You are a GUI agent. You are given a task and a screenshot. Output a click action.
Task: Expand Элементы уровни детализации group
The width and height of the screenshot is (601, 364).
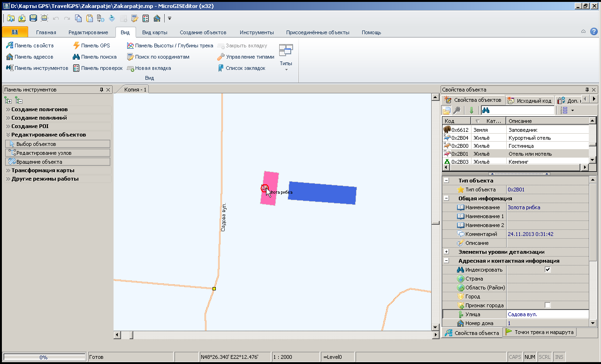tap(447, 252)
